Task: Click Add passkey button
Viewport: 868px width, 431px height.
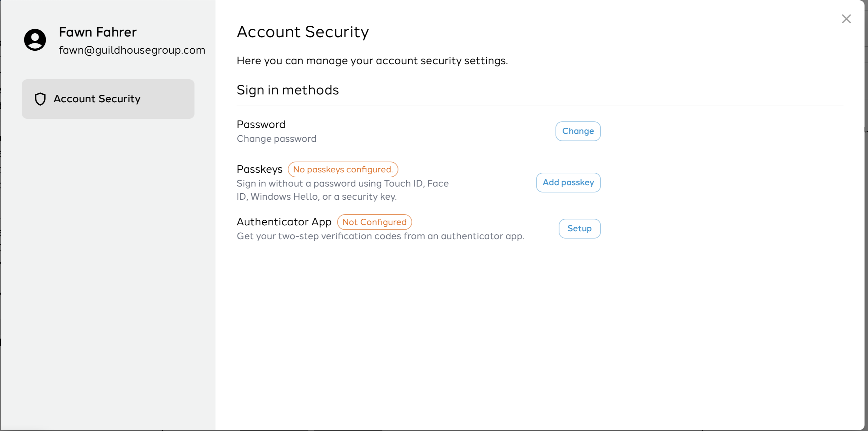Action: click(568, 183)
